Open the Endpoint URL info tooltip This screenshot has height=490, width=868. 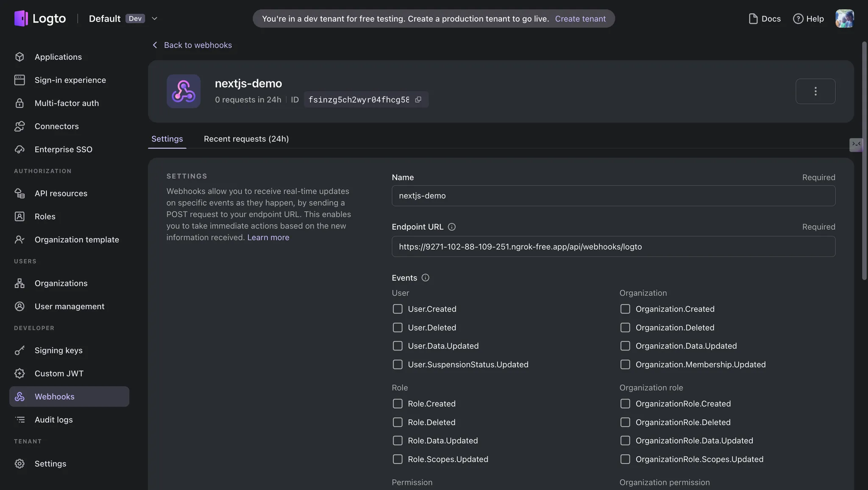coord(451,226)
